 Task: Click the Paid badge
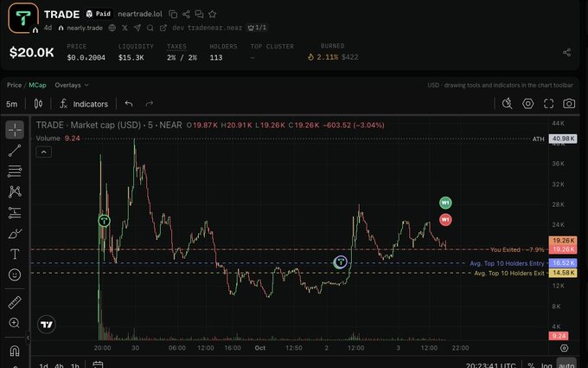tap(99, 14)
